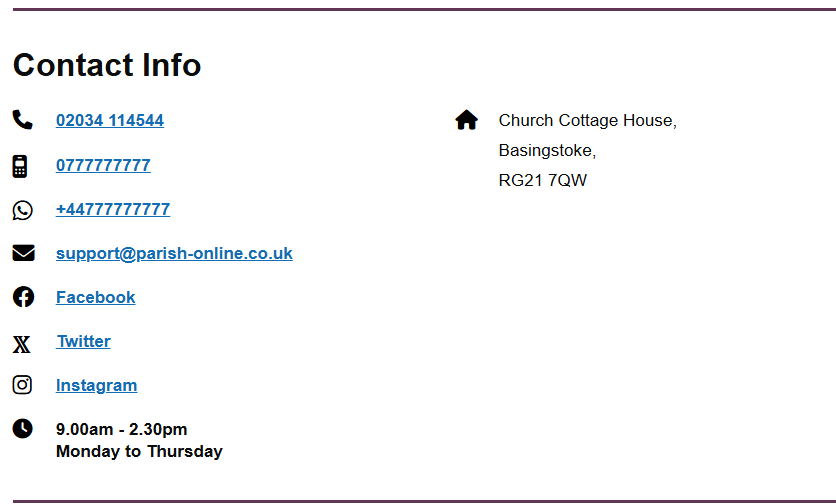Screen dimensions: 836x504
Task: Click the WhatsApp icon
Action: [x=22, y=210]
